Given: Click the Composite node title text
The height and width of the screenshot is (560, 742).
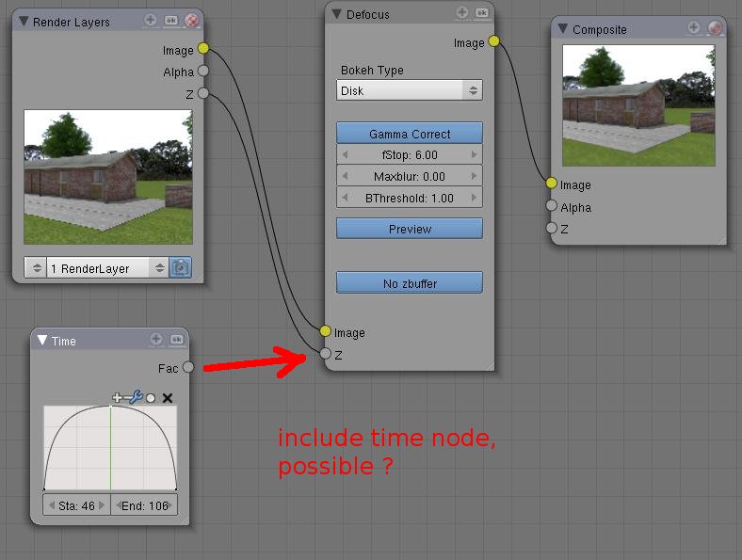Looking at the screenshot, I should [600, 30].
